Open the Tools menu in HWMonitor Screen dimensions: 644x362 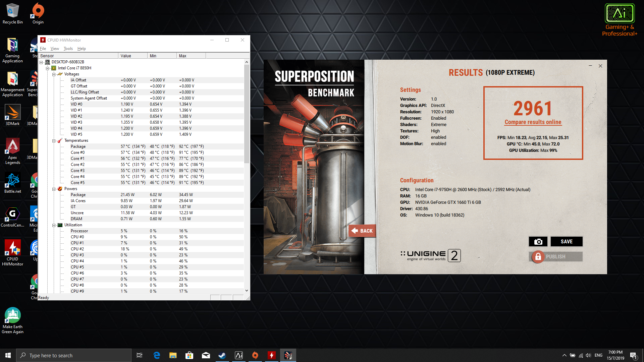pyautogui.click(x=68, y=49)
